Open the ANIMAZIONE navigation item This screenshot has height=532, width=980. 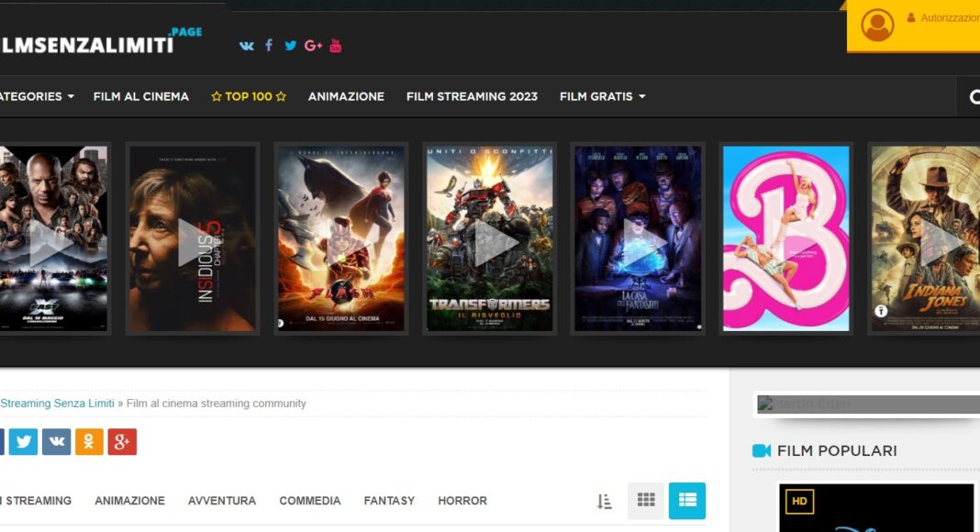346,97
